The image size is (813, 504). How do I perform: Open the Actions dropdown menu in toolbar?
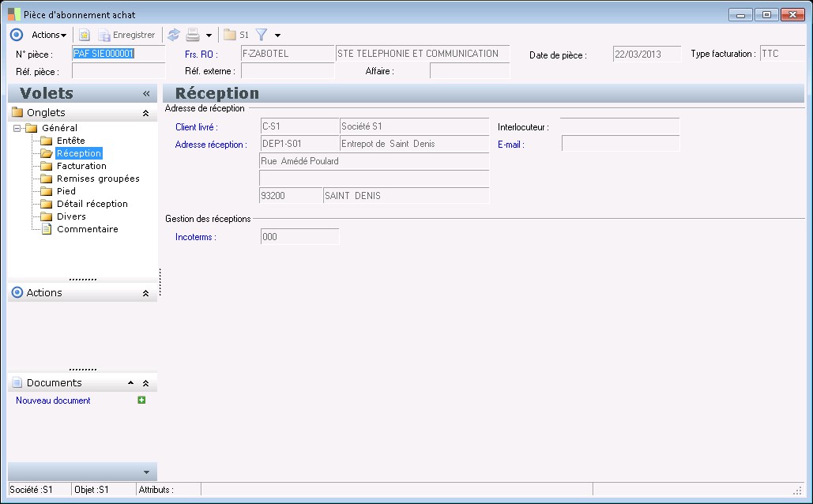pos(49,35)
